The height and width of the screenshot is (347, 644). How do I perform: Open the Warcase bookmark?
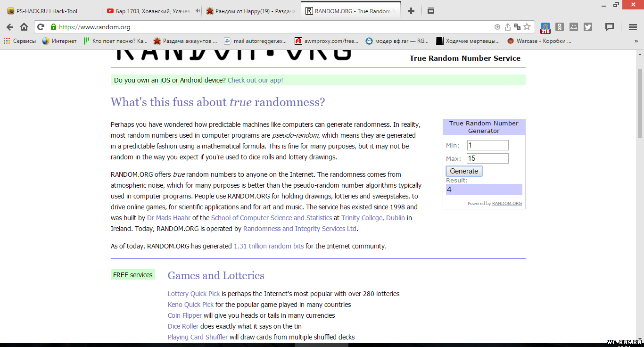pos(539,41)
